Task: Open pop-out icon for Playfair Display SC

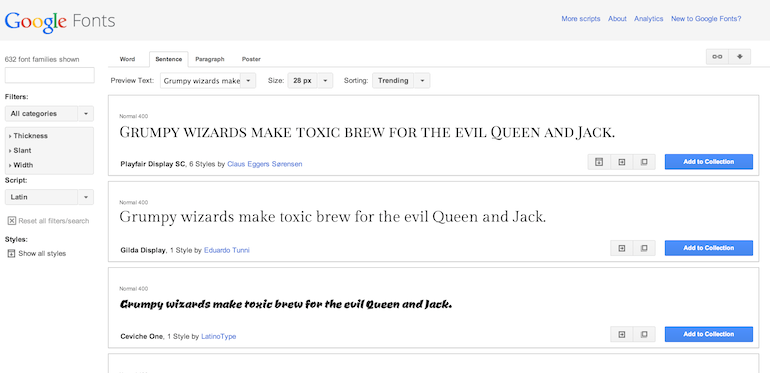Action: 644,162
